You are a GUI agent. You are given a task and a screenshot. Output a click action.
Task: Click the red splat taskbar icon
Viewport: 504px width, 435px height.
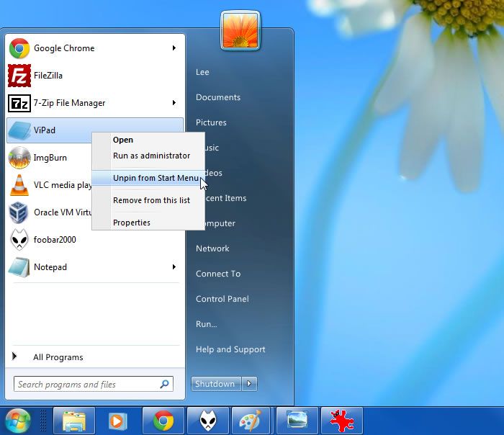pyautogui.click(x=342, y=421)
